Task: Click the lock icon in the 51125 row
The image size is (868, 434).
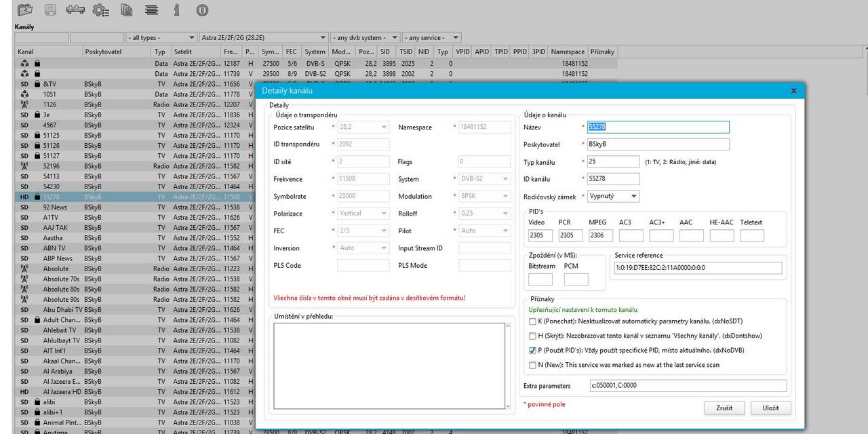Action: click(x=37, y=135)
